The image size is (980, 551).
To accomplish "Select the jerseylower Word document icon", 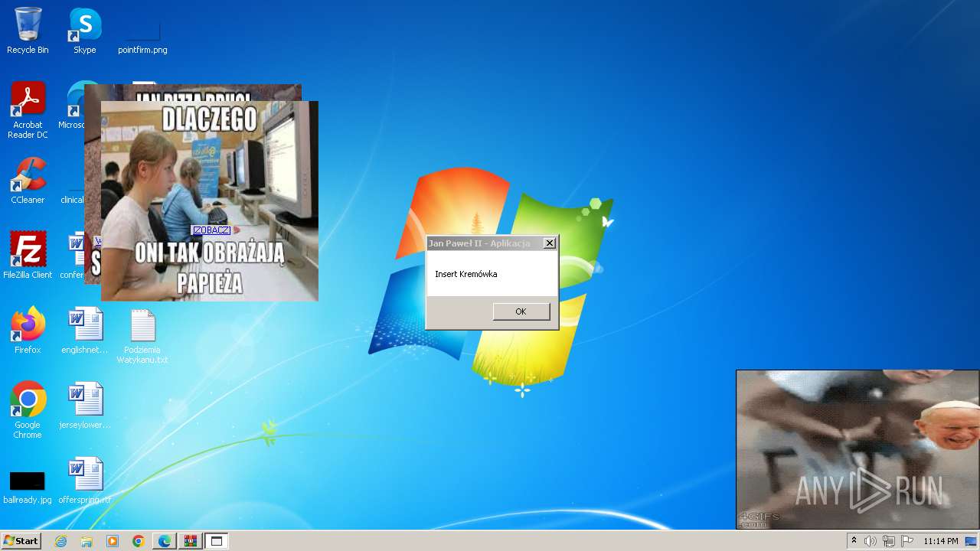I will pos(85,405).
